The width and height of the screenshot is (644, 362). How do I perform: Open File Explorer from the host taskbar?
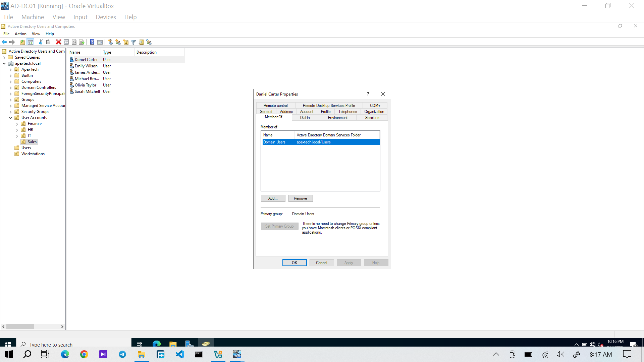142,354
